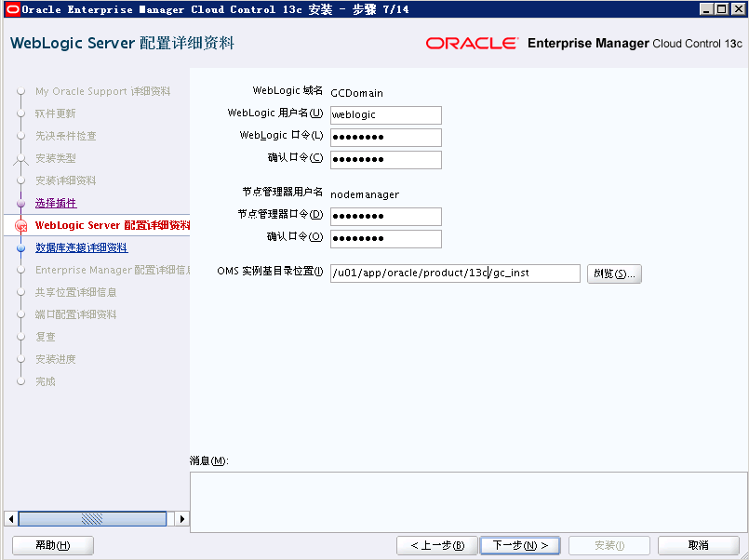This screenshot has width=749, height=560.
Task: Click the Oracle icon in title bar
Action: point(13,9)
